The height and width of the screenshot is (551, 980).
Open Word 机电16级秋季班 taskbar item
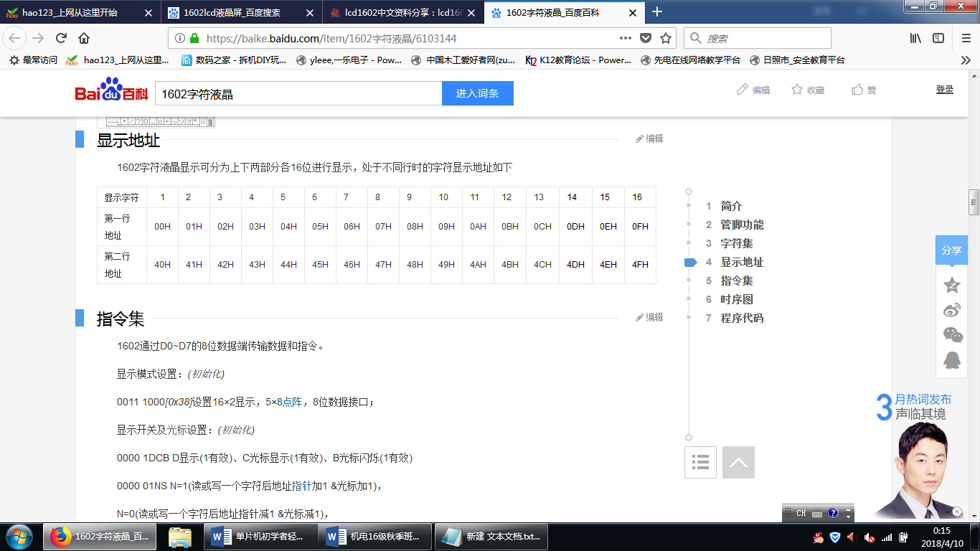click(375, 537)
